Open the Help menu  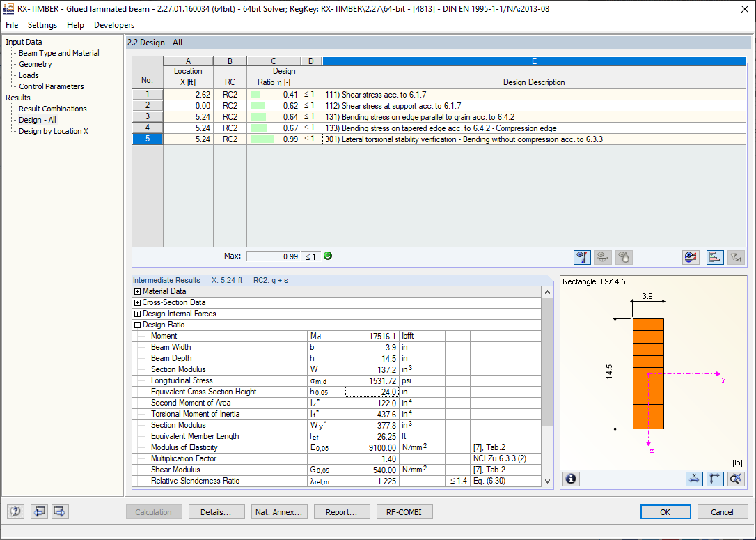tap(75, 25)
